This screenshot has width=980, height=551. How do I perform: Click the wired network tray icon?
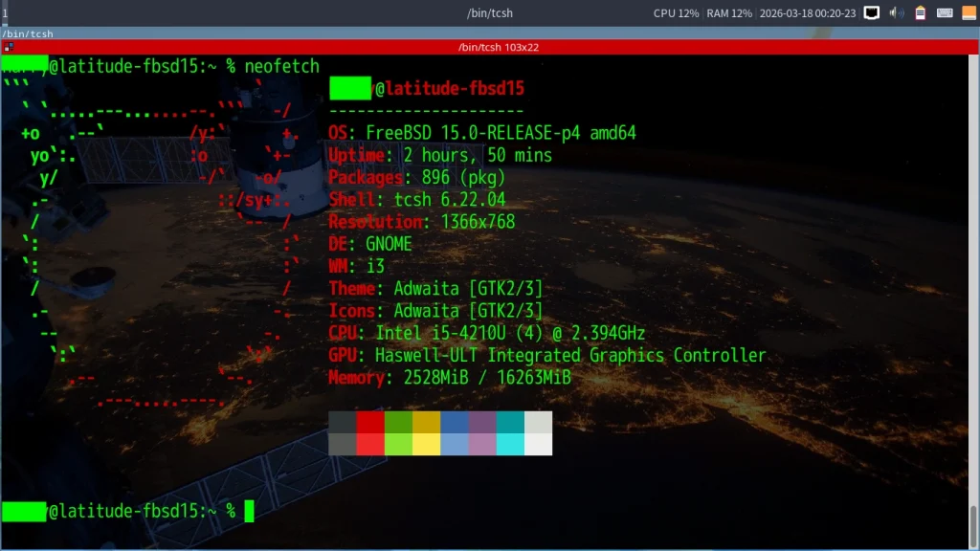(x=871, y=13)
